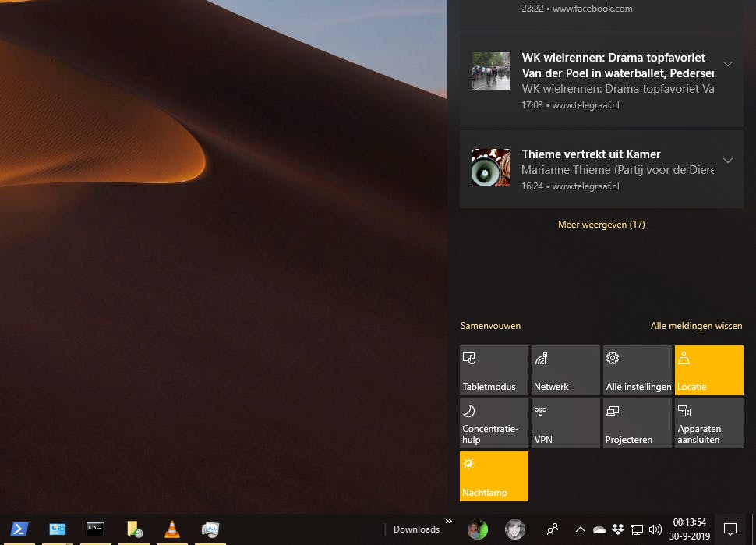Close the Action Center via taskbar icon
The height and width of the screenshot is (545, 756).
point(730,529)
